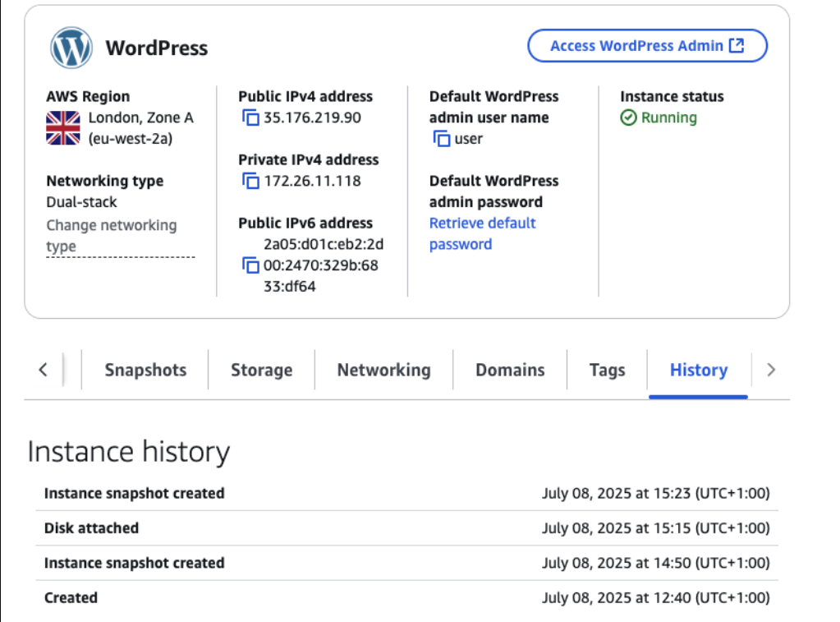
Task: Click Instance snapshot created entry at 14:50
Action: click(x=407, y=563)
